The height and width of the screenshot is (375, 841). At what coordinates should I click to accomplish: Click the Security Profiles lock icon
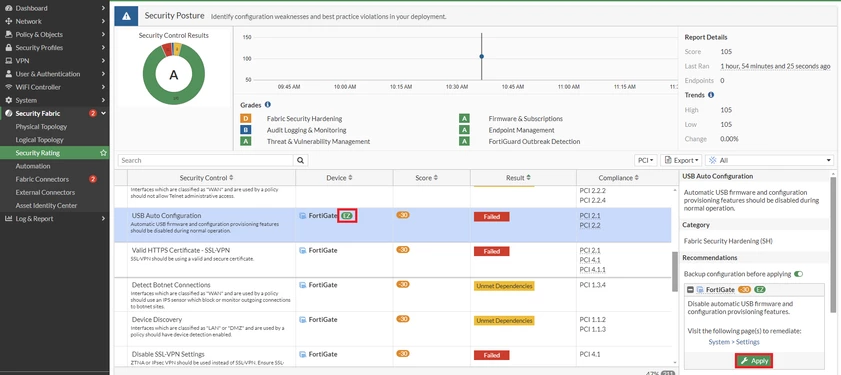[x=8, y=48]
